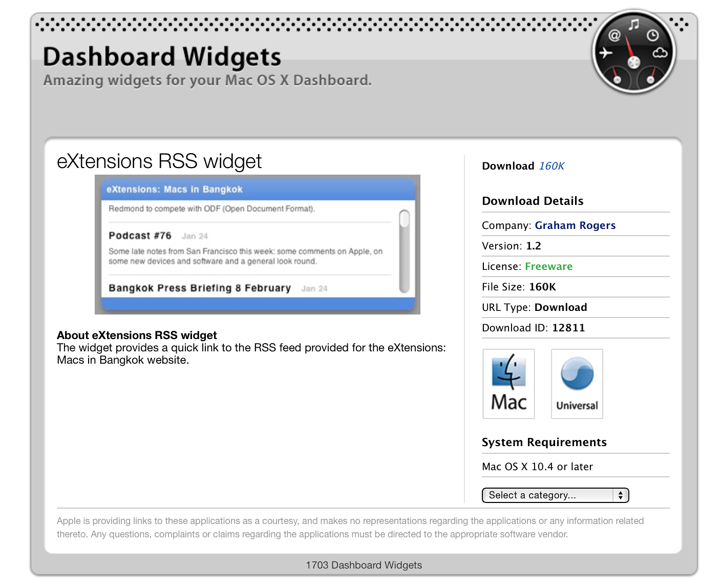Click the Mac OS X 10.4 or later text
Screen dimensions: 722x588
coord(537,467)
